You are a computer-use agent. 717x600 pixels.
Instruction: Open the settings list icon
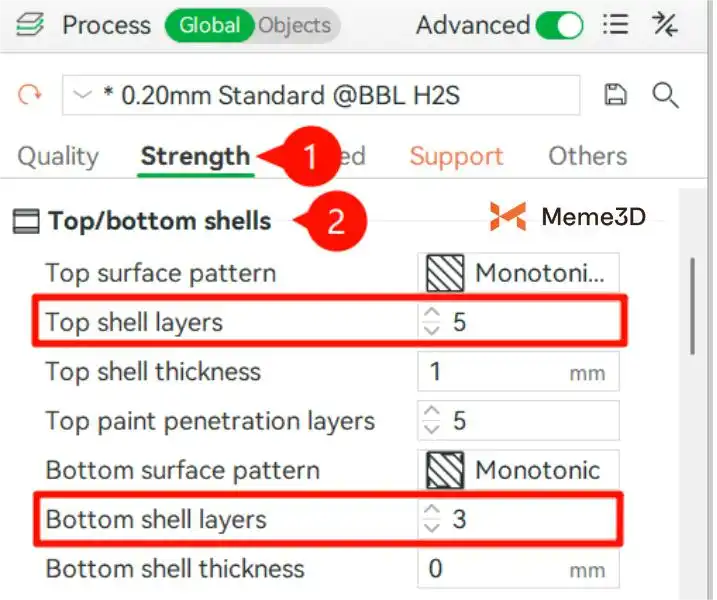pyautogui.click(x=618, y=25)
